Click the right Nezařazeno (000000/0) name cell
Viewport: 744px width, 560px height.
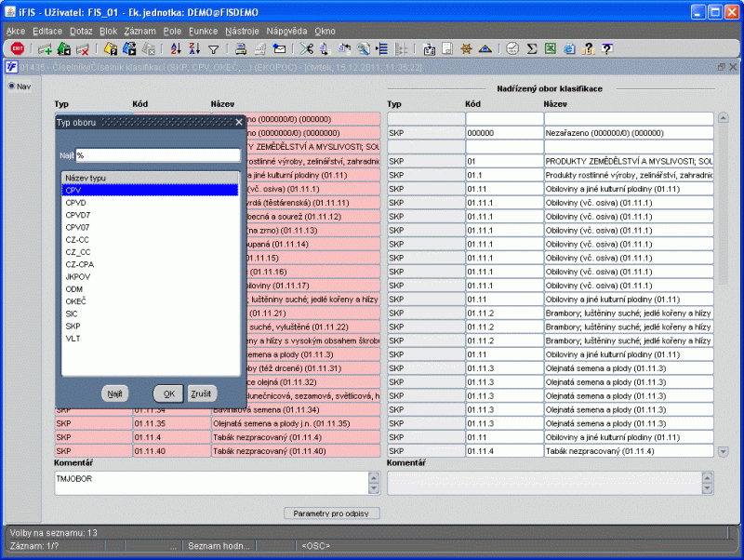[629, 133]
